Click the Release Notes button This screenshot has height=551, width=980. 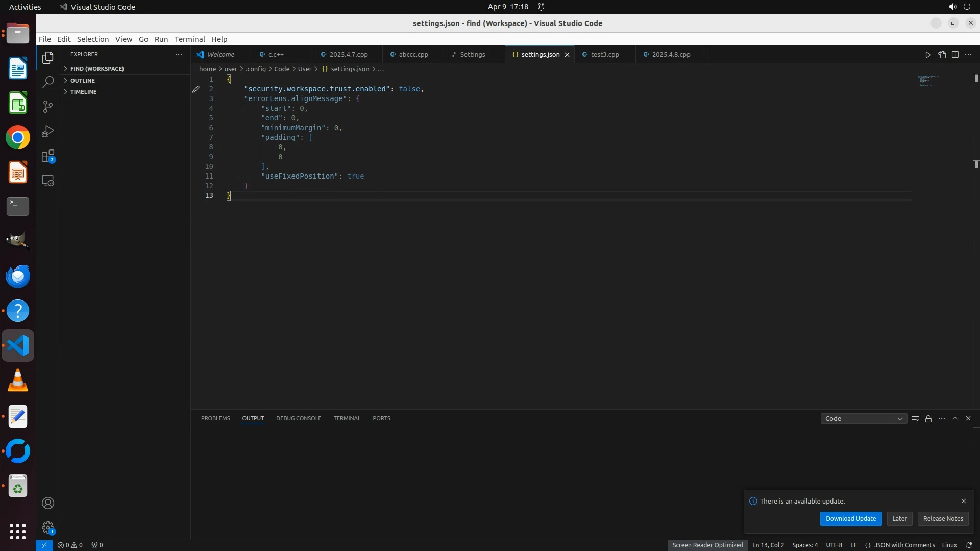943,518
